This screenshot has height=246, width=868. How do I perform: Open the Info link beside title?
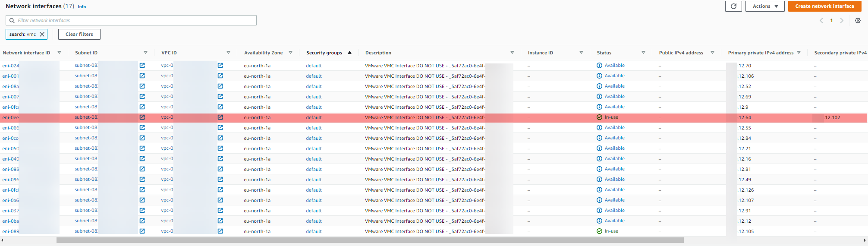click(x=82, y=7)
